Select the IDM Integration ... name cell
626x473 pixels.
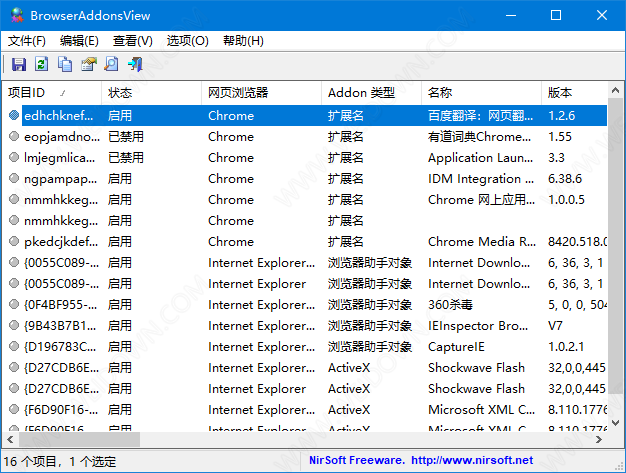point(481,178)
